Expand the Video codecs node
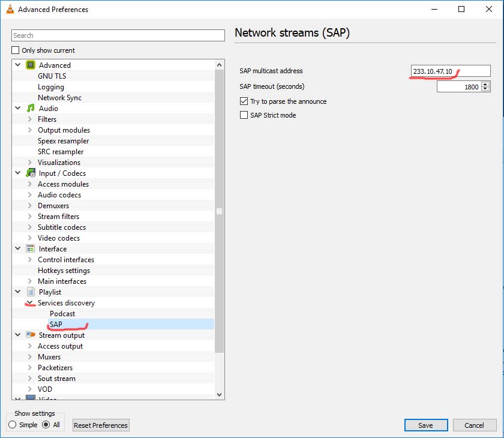This screenshot has height=438, width=504. click(x=30, y=238)
